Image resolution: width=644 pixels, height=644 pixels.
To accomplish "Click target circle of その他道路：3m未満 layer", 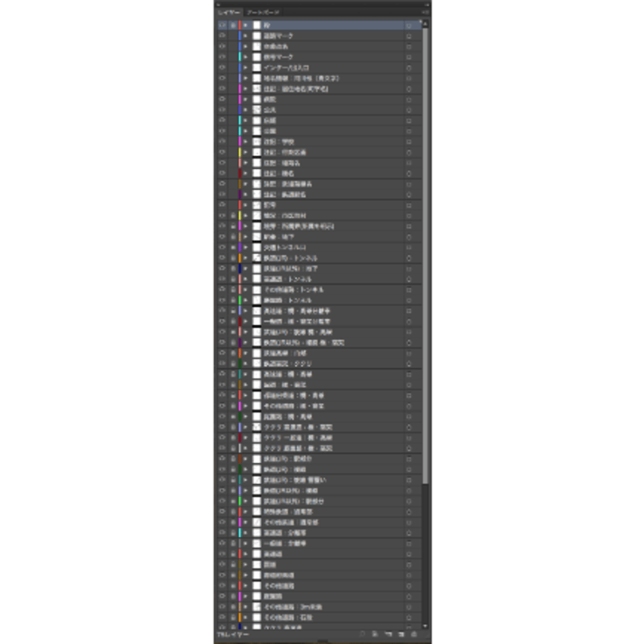I will 409,607.
